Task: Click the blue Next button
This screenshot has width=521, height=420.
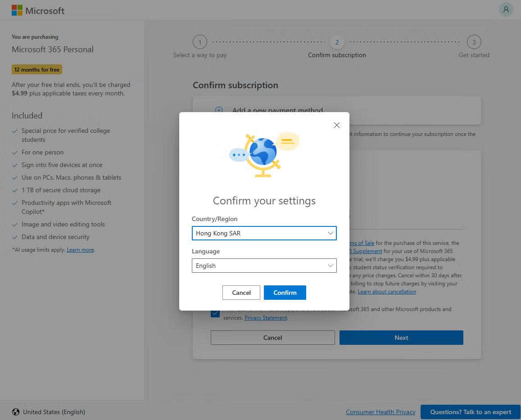Action: (x=401, y=338)
